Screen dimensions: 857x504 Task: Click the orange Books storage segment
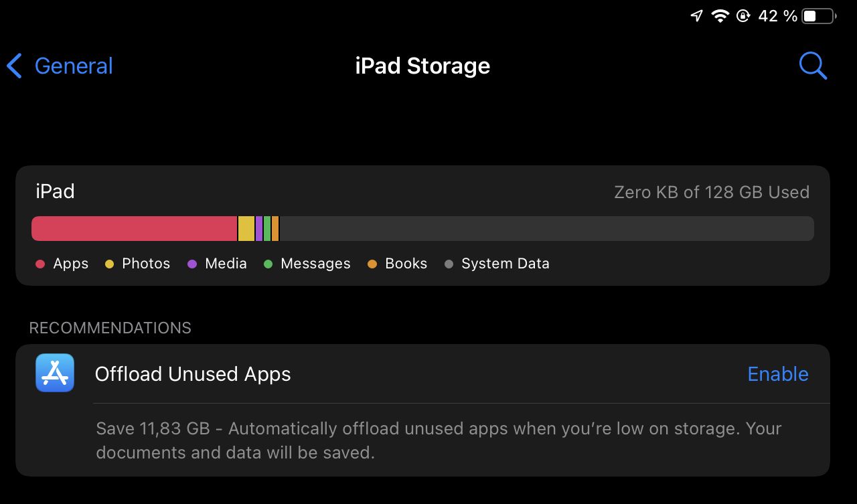pyautogui.click(x=275, y=228)
